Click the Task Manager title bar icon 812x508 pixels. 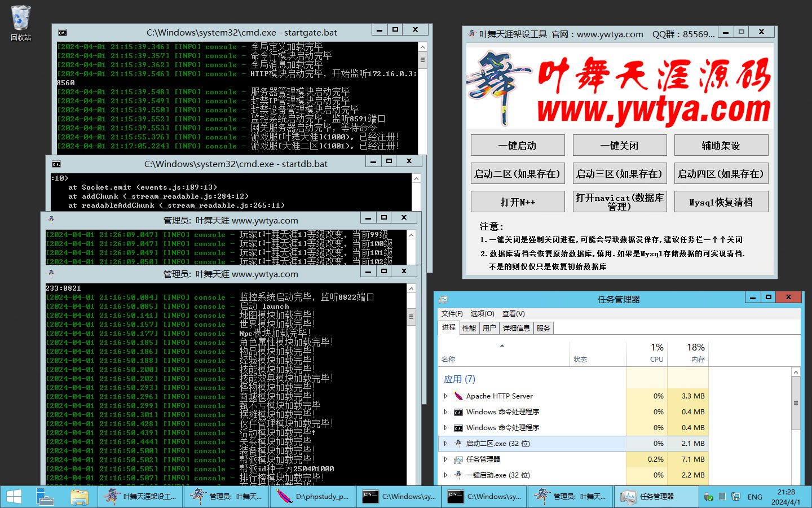443,299
